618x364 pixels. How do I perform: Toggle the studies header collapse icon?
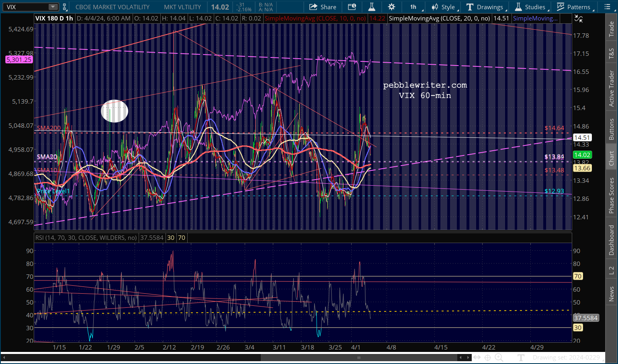coord(578,18)
